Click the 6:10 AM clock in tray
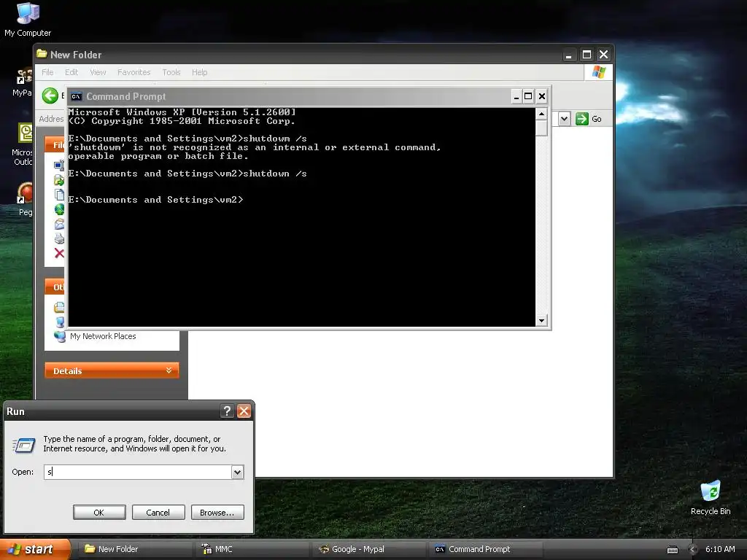 tap(720, 550)
